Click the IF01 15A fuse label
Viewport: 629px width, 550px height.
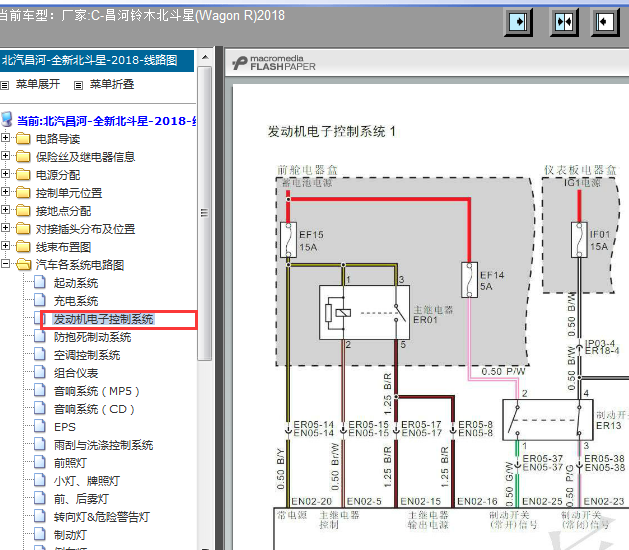pos(599,240)
